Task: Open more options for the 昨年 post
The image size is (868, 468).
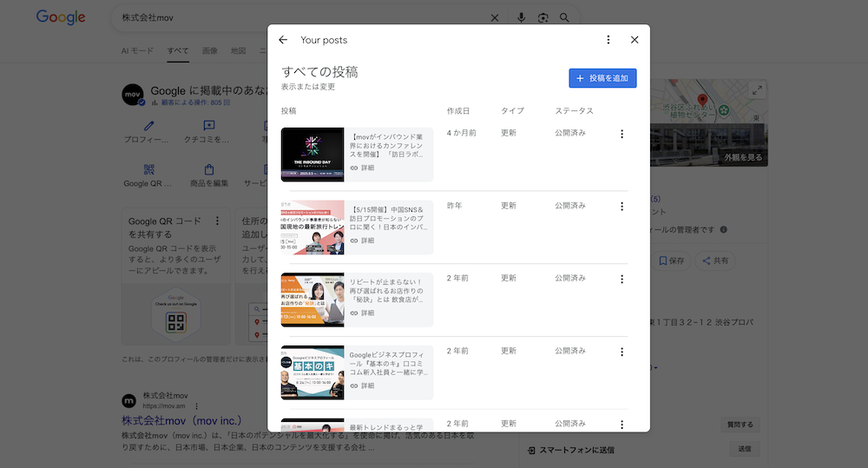Action: tap(621, 207)
